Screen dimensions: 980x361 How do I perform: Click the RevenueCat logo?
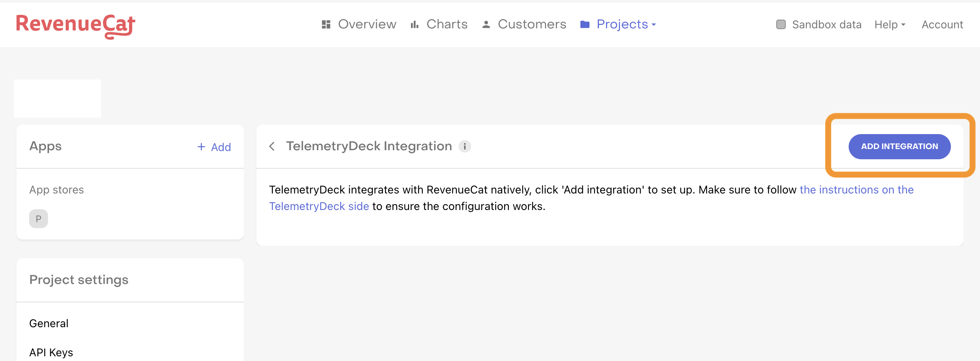(x=75, y=25)
